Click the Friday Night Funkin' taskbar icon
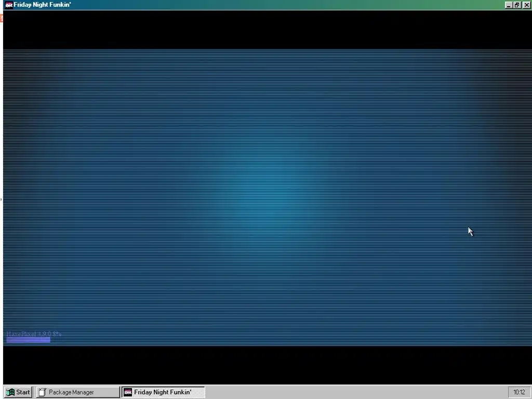 pos(128,392)
